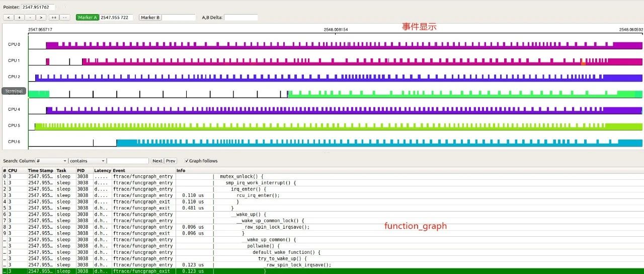Click the 2548.008154 timeline tick label
Screen dimensions: 644x274
[x=336, y=30]
